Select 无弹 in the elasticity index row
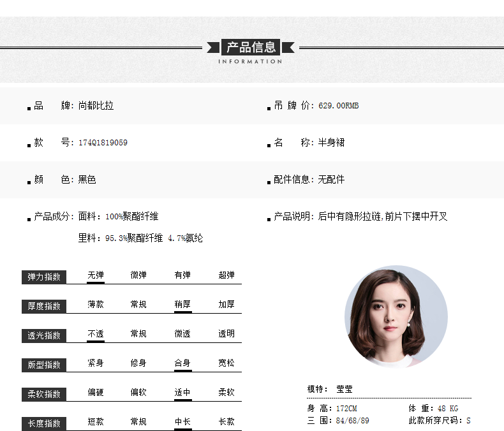 click(x=96, y=275)
